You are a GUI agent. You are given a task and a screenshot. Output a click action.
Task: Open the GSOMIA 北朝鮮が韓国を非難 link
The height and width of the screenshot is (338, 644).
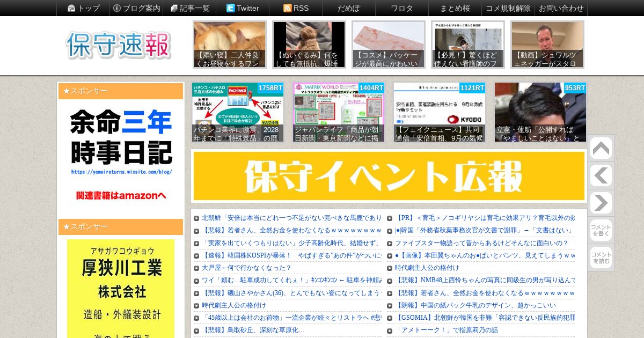485,318
